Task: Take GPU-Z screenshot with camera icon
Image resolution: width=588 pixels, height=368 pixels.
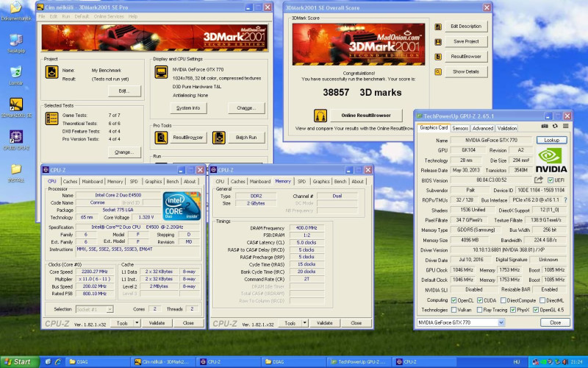Action: coord(545,126)
